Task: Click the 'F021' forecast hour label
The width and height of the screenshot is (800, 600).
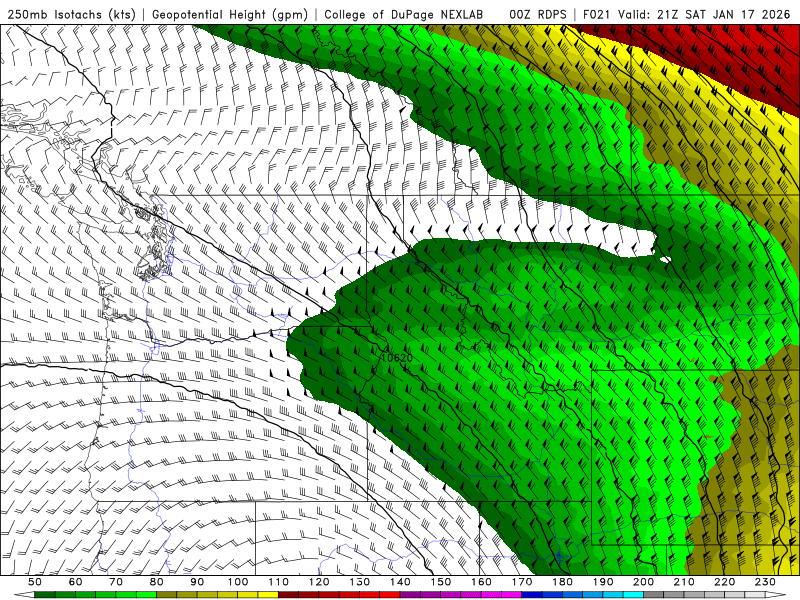Action: click(597, 14)
